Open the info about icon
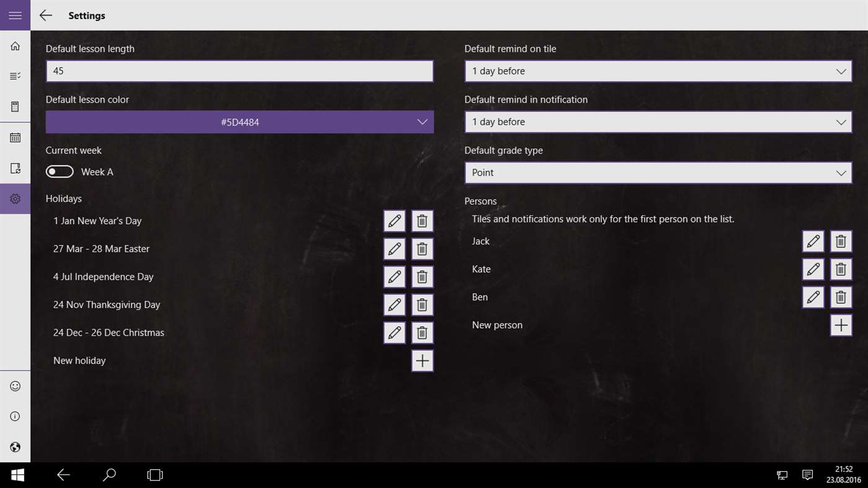The width and height of the screenshot is (868, 488). click(x=15, y=417)
